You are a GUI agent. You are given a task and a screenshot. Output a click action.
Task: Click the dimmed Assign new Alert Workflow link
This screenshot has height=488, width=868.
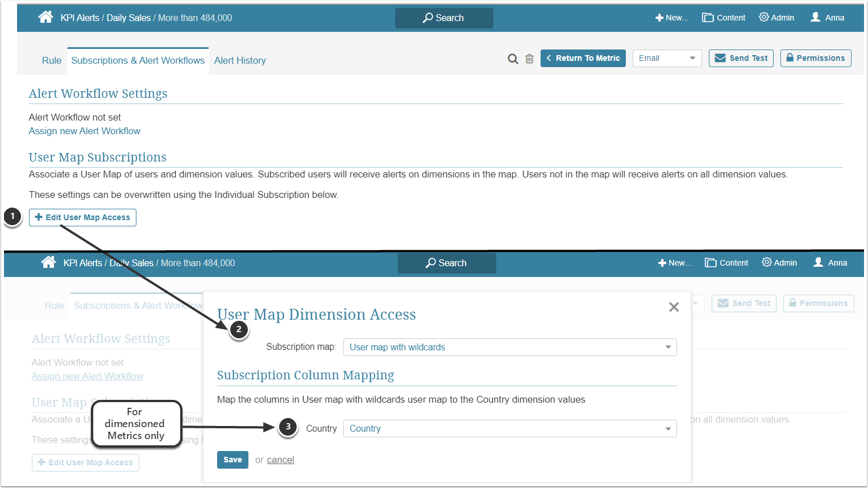88,377
